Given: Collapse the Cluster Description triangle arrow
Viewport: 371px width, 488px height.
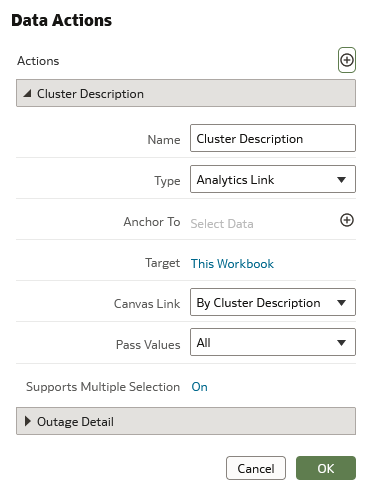Looking at the screenshot, I should [28, 94].
